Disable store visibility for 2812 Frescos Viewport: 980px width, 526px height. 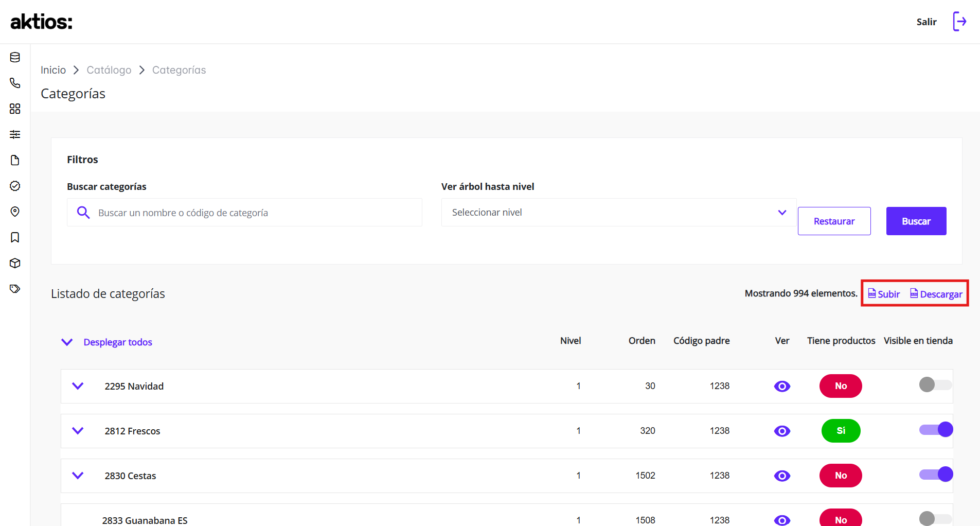pyautogui.click(x=936, y=429)
